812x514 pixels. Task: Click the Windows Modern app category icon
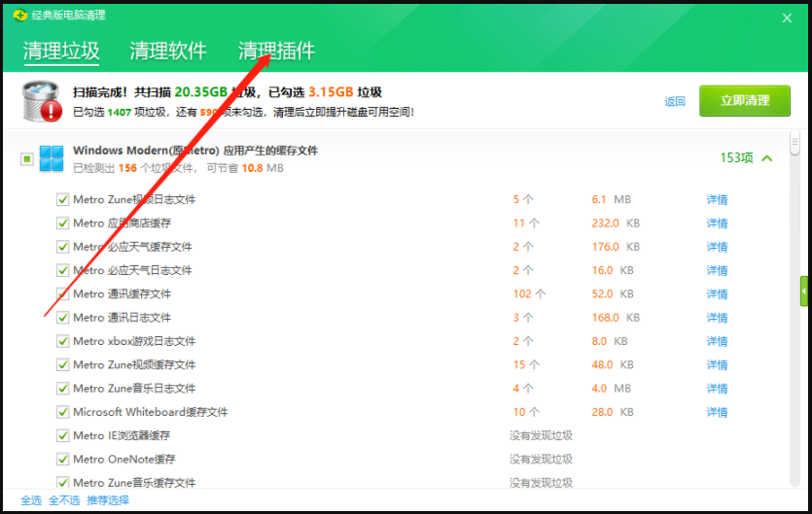point(52,158)
